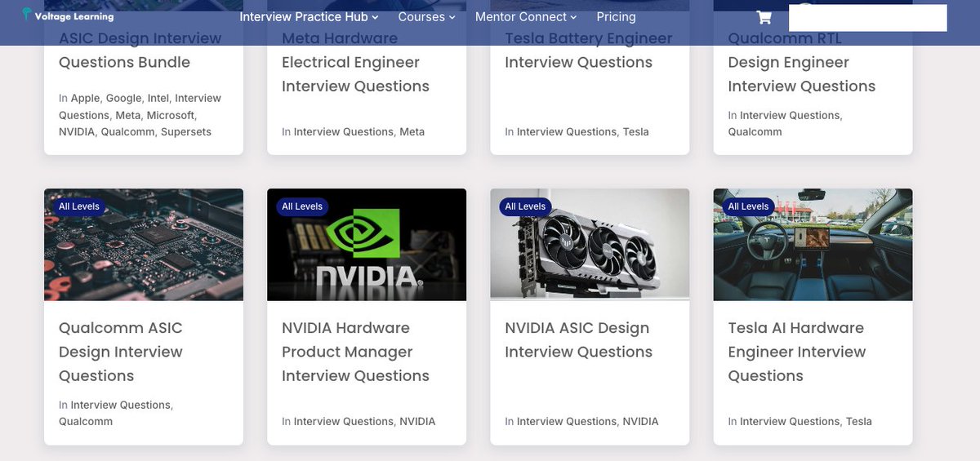This screenshot has width=980, height=461.
Task: Open NVIDIA ASIC Design Interview Questions title
Action: tap(578, 340)
